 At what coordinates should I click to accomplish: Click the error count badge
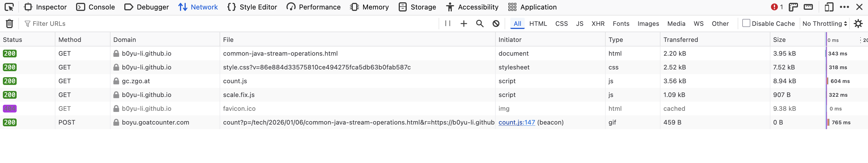776,7
